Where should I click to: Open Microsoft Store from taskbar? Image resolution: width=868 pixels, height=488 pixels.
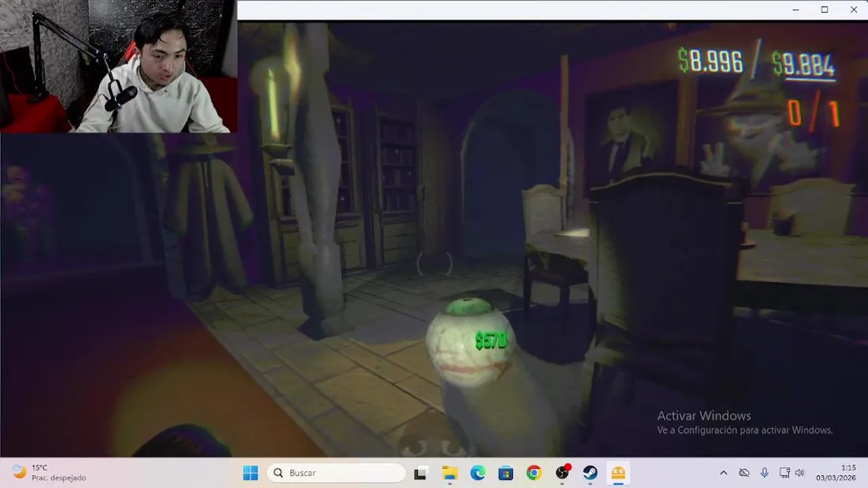506,472
